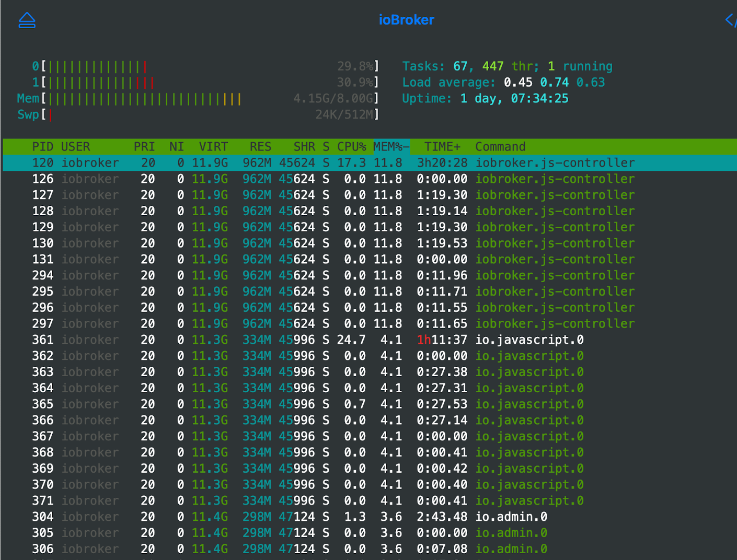Sort by the RES column header
Screen dimensions: 737x560
(x=260, y=147)
